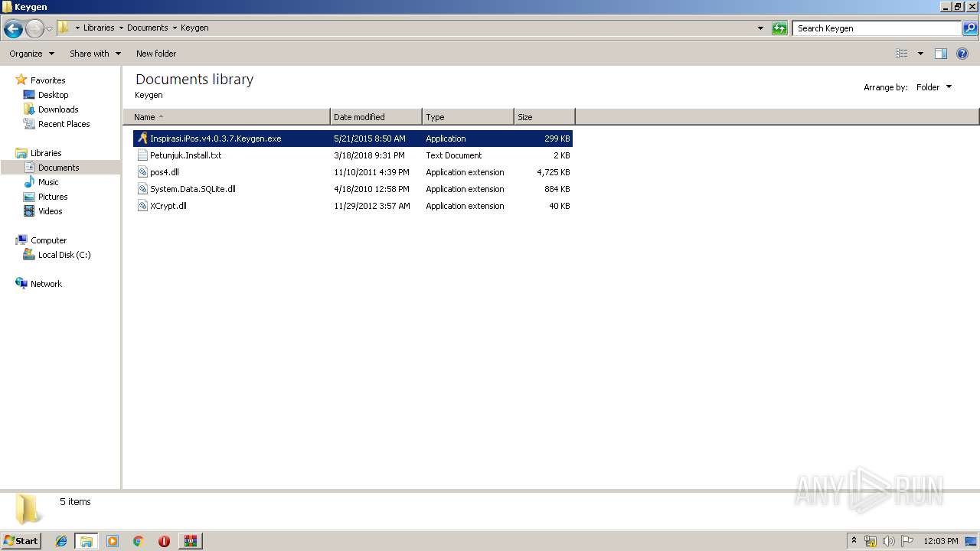Click the Windows Explorer taskbar icon
Image resolution: width=980 pixels, height=551 pixels.
(87, 541)
